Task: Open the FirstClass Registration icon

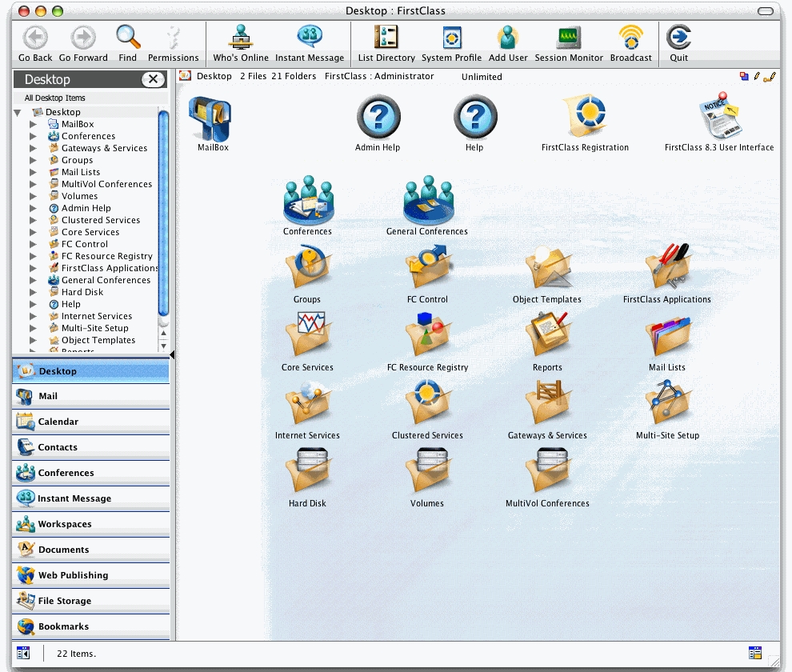Action: pyautogui.click(x=585, y=118)
